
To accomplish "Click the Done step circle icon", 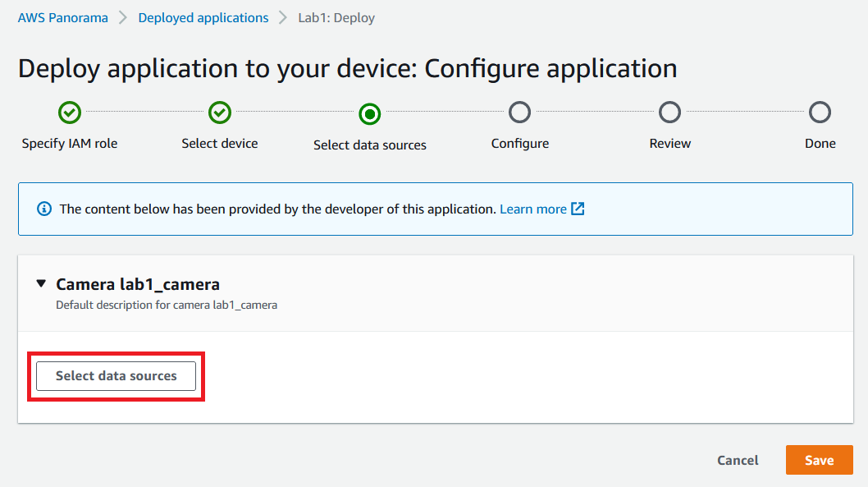I will 820,113.
